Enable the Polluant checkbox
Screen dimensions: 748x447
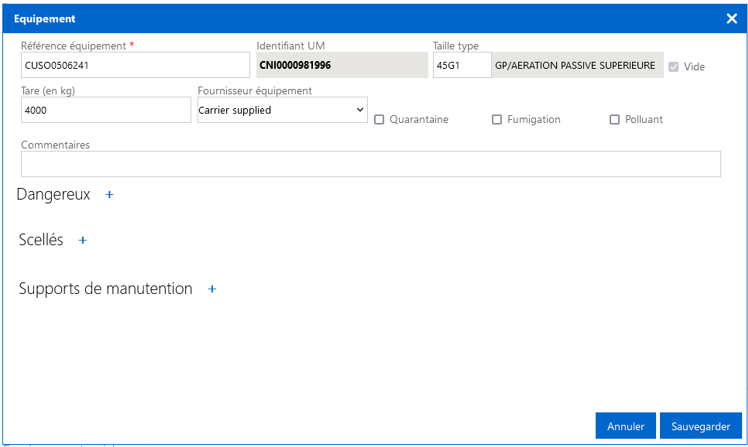(x=614, y=119)
